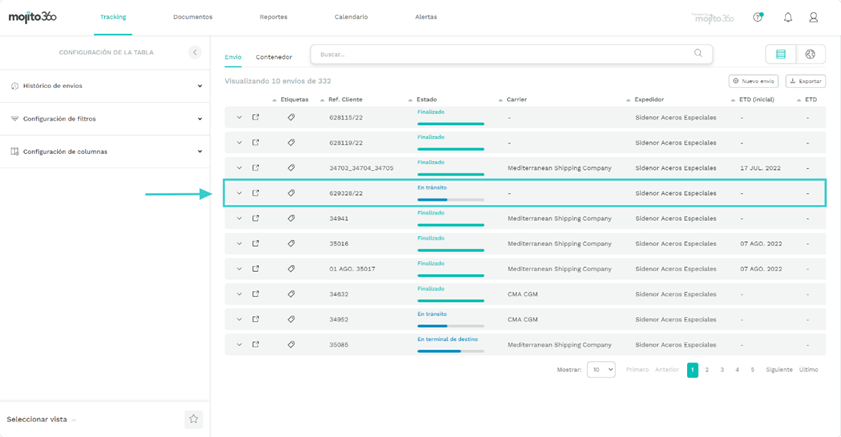The height and width of the screenshot is (437, 841).
Task: Open the Documentos menu
Action: 192,17
